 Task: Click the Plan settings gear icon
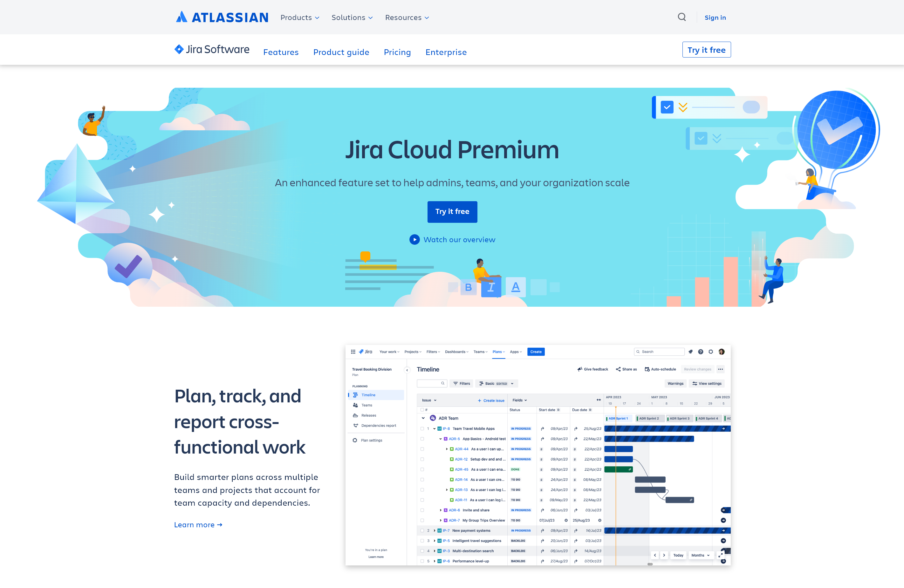[354, 440]
